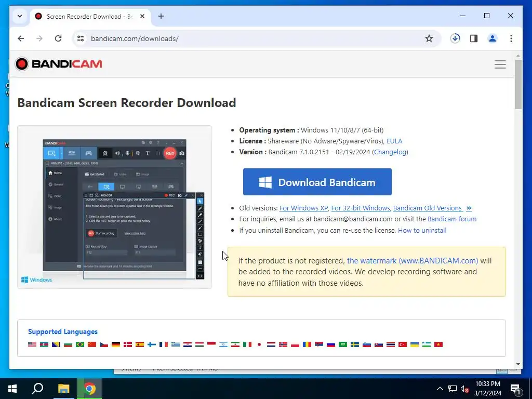Screen dimensions: 532x399
Task: Open the Chrome profile avatar
Action: point(493,38)
